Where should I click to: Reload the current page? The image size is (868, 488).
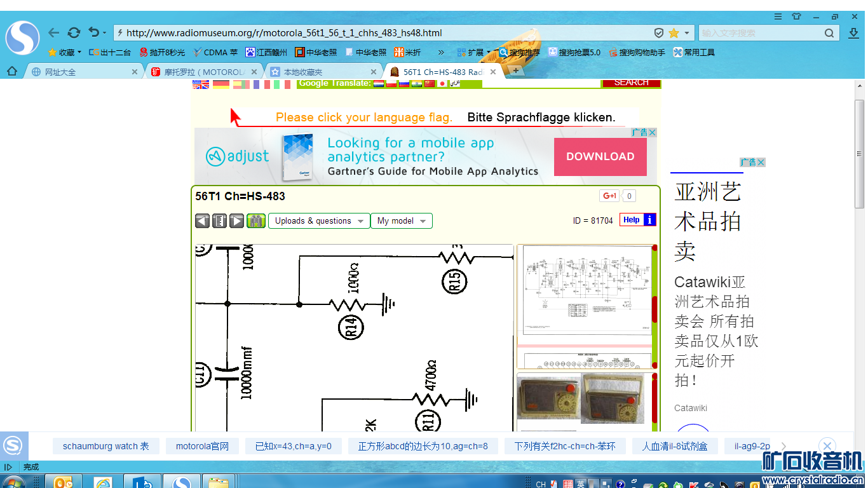[x=74, y=32]
